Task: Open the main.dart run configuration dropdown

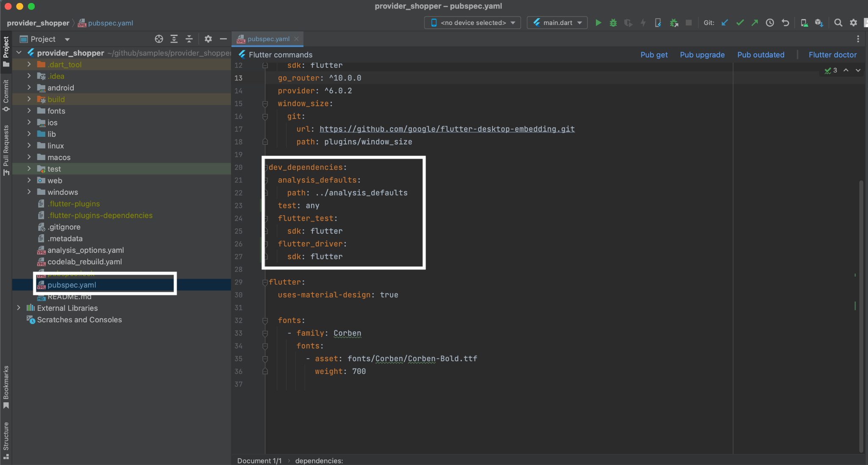Action: pos(557,23)
